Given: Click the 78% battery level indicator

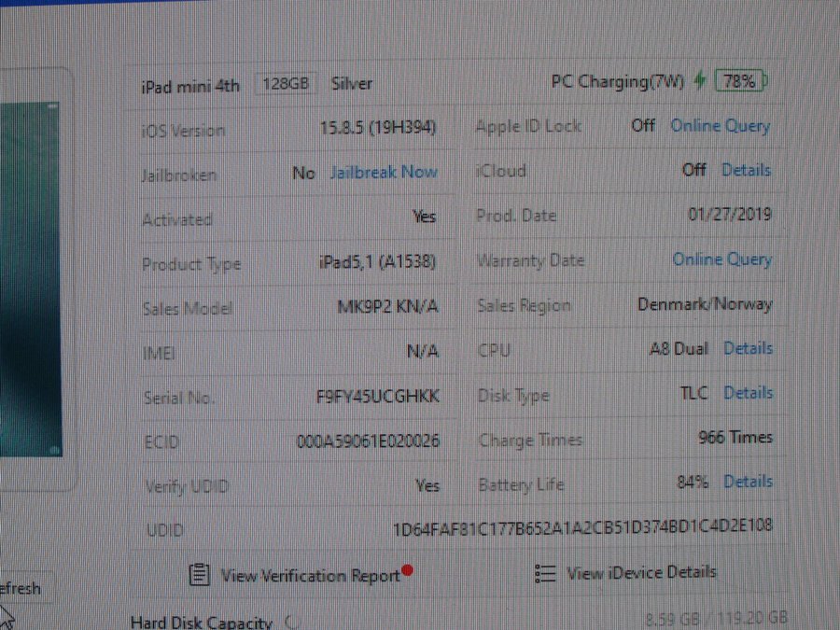Looking at the screenshot, I should point(739,81).
